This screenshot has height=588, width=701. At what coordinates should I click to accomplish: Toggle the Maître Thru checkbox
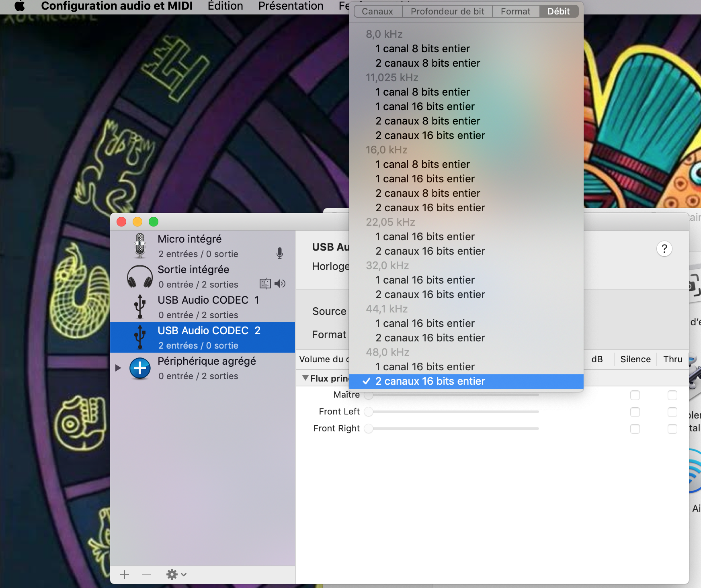tap(672, 395)
